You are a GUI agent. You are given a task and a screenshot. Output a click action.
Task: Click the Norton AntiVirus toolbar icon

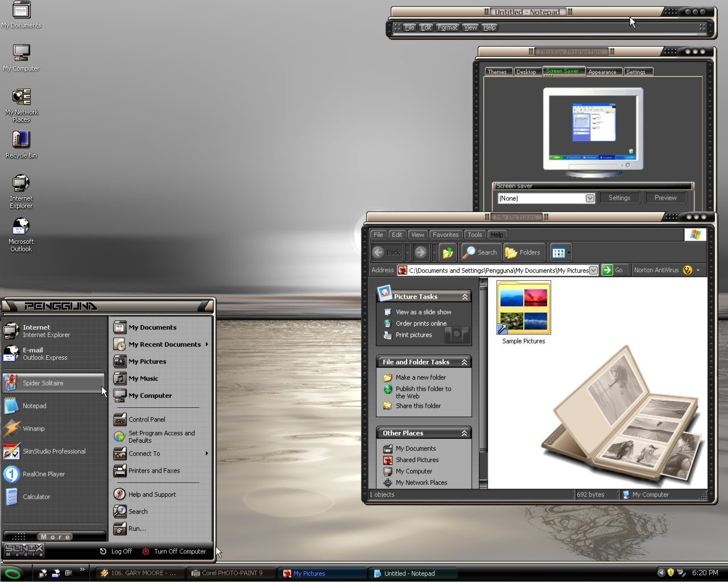[688, 271]
